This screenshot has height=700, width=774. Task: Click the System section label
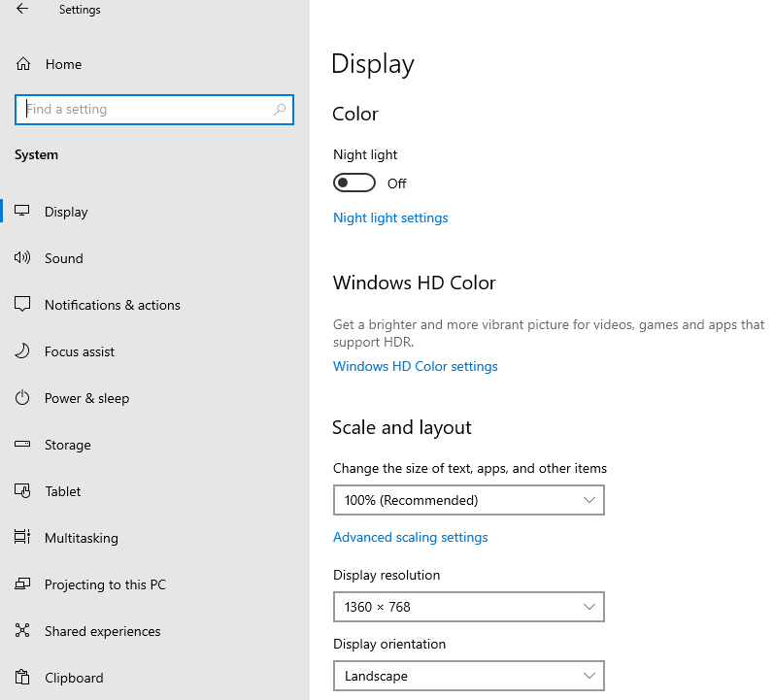pos(36,155)
